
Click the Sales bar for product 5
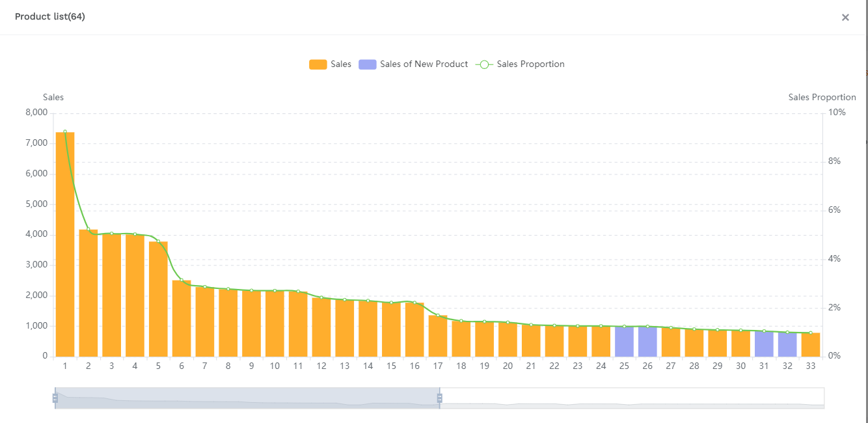click(158, 299)
